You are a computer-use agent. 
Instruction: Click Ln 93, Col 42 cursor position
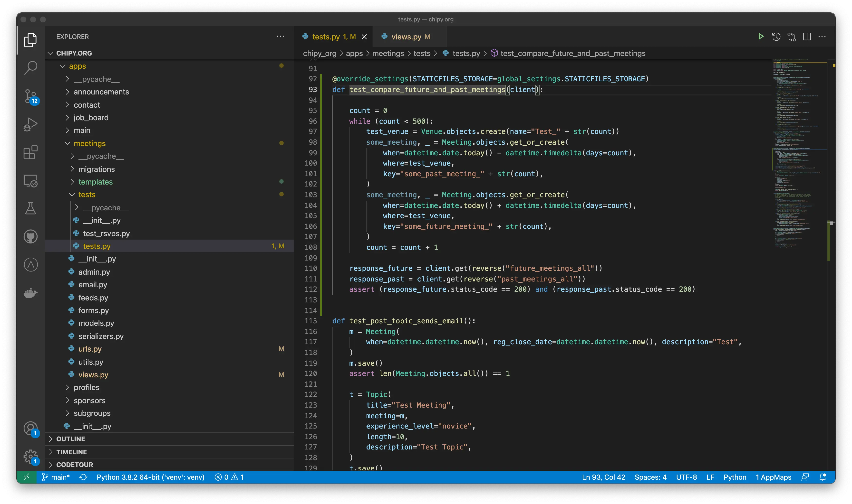pos(603,477)
